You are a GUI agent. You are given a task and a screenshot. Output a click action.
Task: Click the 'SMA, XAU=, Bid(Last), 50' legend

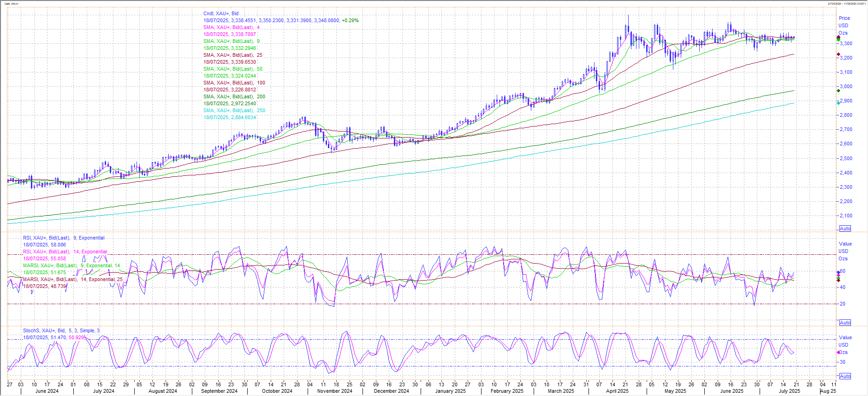tap(233, 69)
